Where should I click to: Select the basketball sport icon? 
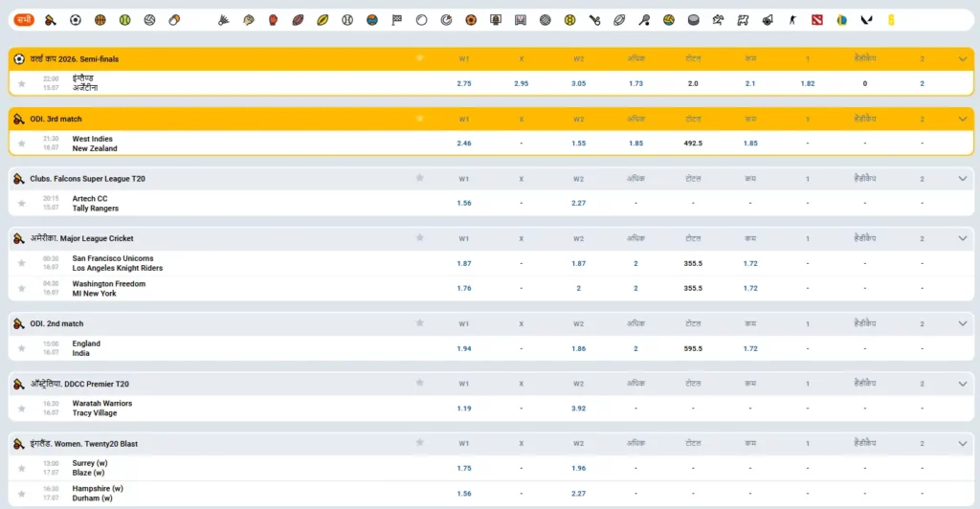coord(100,20)
